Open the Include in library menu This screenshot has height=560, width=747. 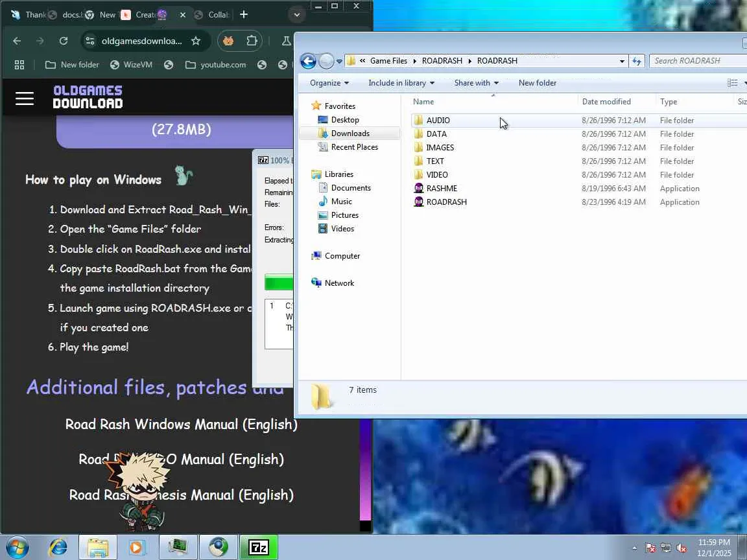[401, 83]
